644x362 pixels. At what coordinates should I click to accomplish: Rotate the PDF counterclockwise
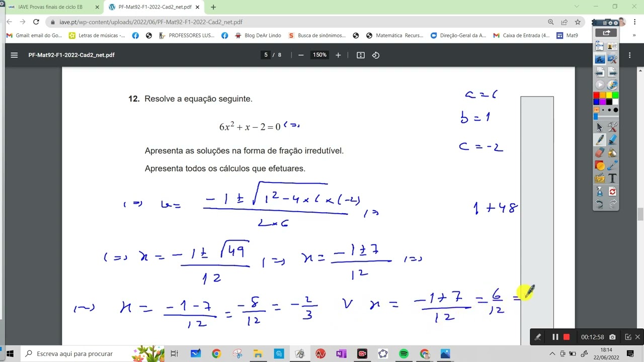376,55
